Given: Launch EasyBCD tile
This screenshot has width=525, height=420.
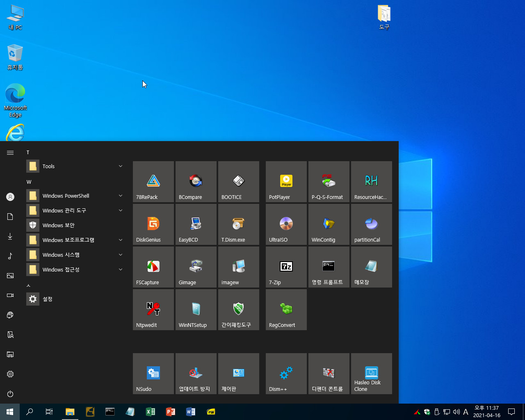Looking at the screenshot, I should click(196, 224).
